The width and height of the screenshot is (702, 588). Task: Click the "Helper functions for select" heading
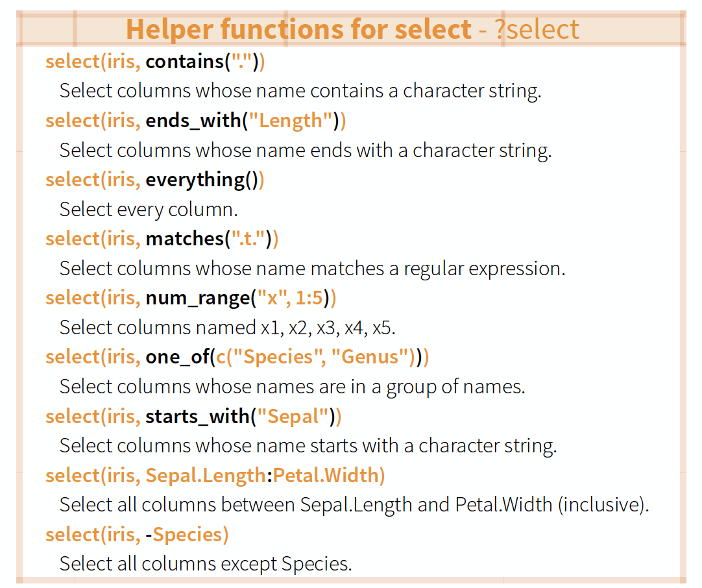(x=298, y=29)
